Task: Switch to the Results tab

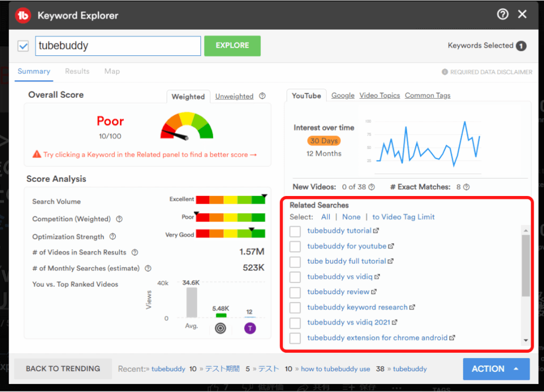Action: click(x=77, y=72)
